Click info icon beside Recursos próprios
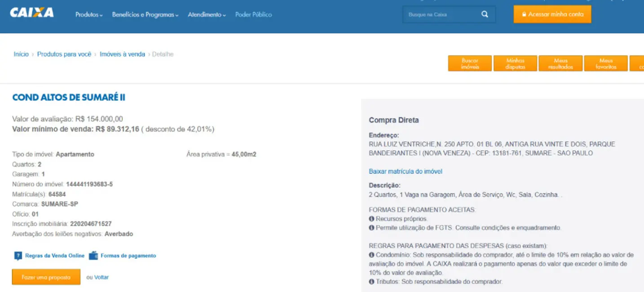This screenshot has height=292, width=644. (371, 219)
